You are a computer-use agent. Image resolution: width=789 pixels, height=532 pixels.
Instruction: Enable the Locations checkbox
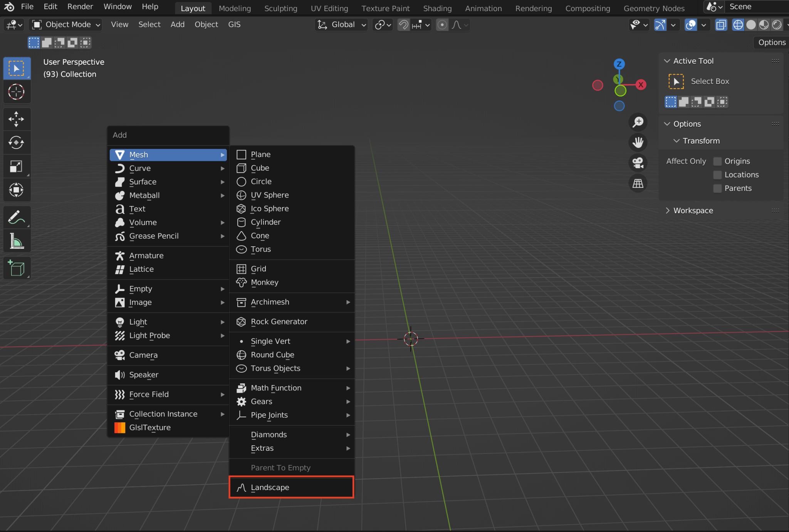717,175
